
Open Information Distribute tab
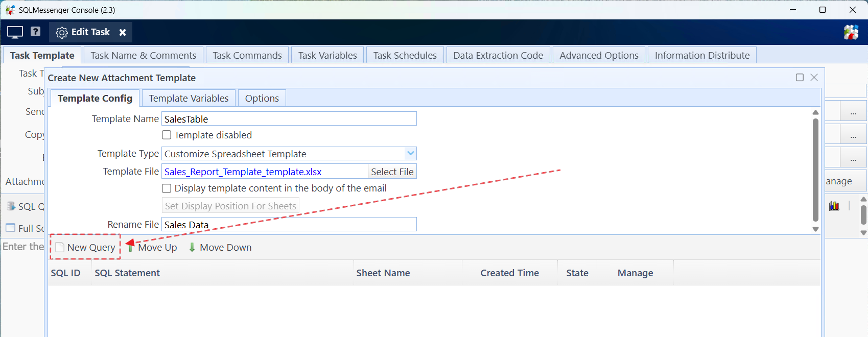702,55
